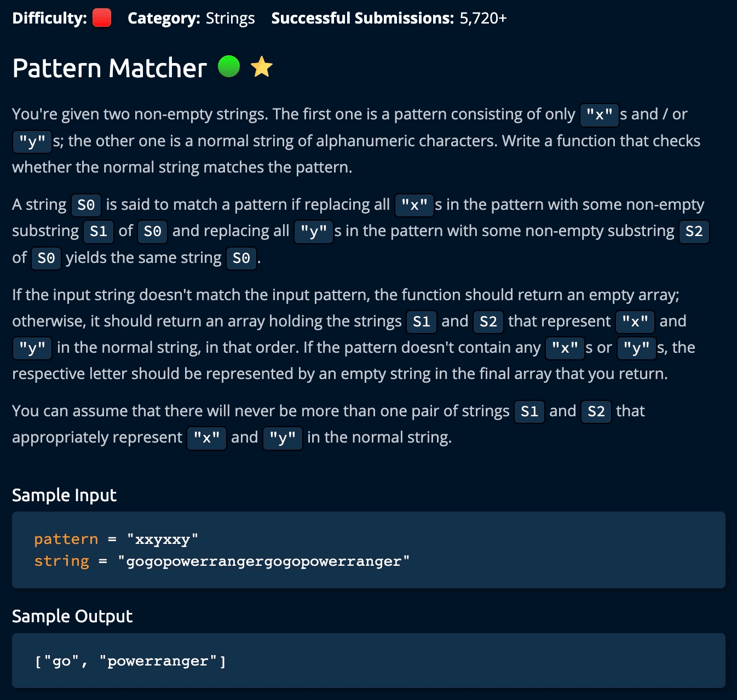The height and width of the screenshot is (700, 737).
Task: Click the "Category:" label
Action: (164, 18)
